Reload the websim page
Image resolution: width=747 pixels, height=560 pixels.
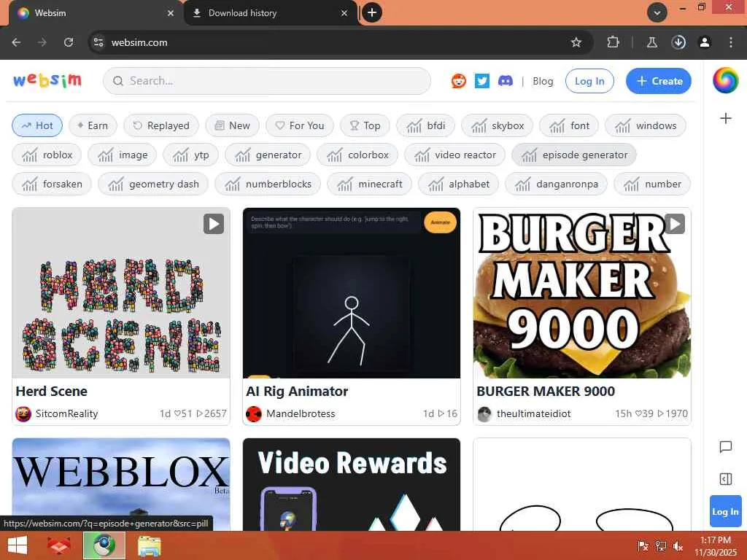pos(69,42)
